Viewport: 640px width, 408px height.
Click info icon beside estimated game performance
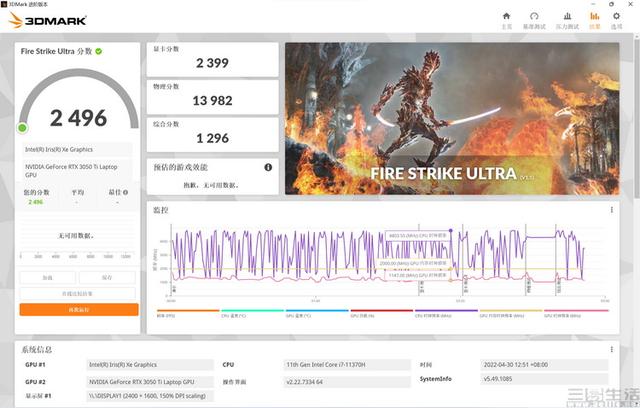(x=268, y=167)
